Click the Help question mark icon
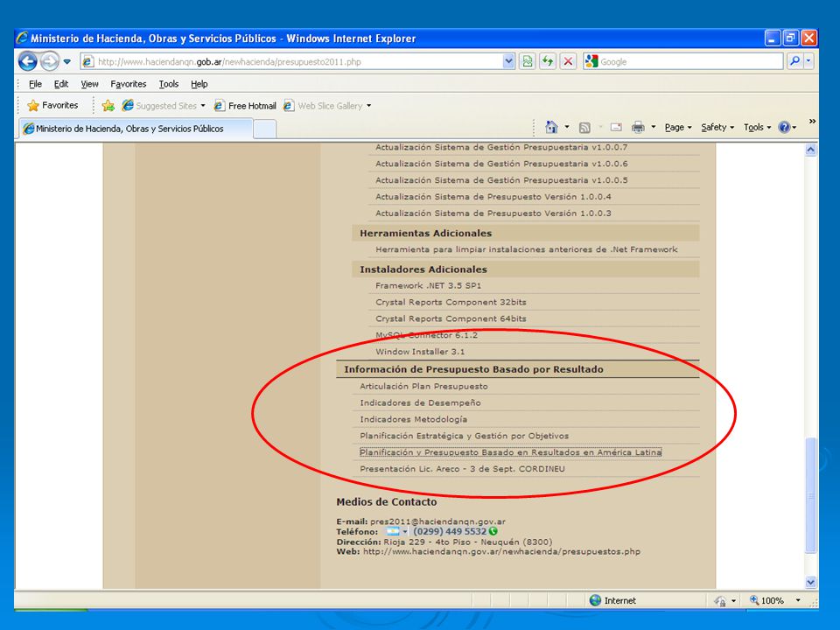 tap(784, 127)
